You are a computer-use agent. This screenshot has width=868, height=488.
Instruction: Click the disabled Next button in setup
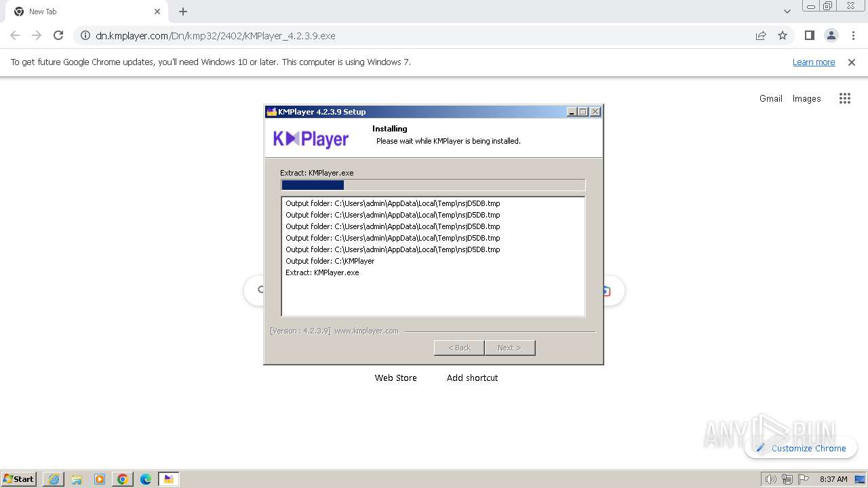[x=510, y=348]
